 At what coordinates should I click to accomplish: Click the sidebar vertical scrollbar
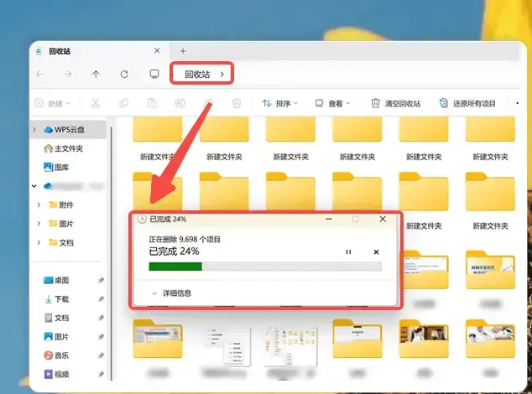pyautogui.click(x=112, y=252)
